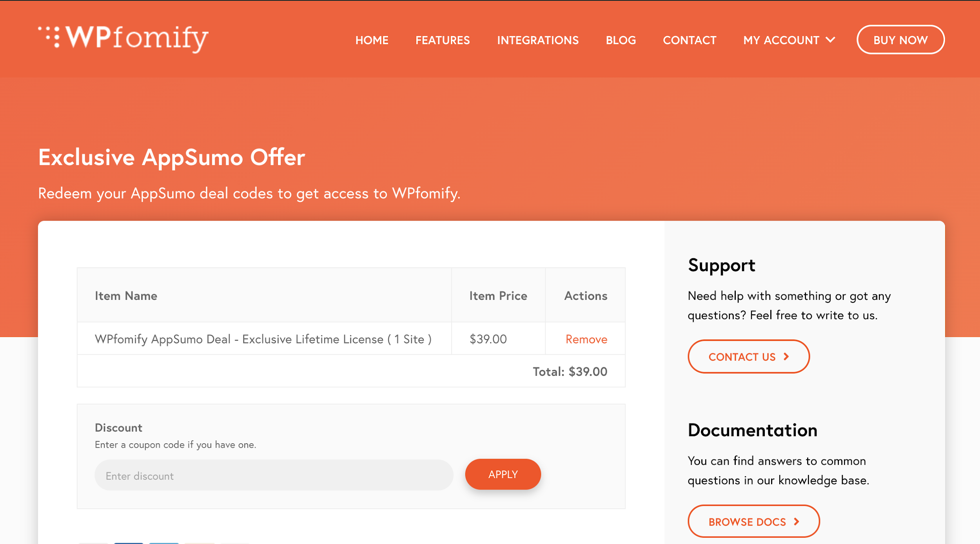Click the WPfomify logo
Viewport: 980px width, 544px height.
click(123, 38)
